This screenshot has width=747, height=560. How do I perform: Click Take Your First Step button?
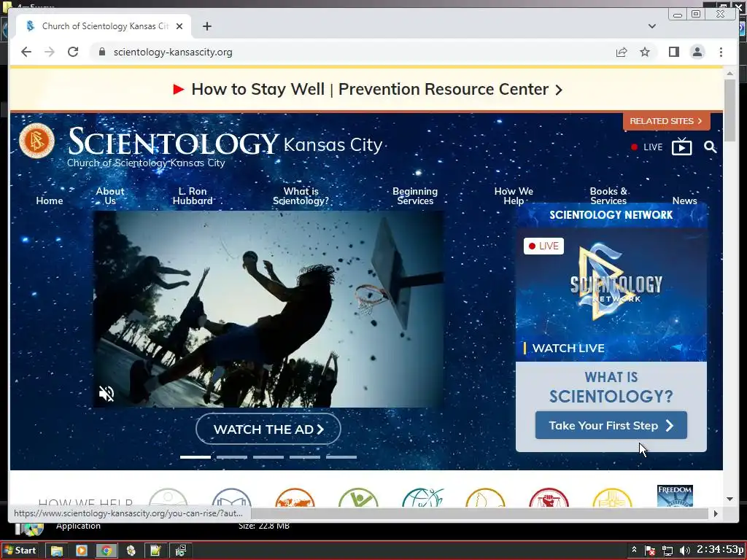(611, 425)
